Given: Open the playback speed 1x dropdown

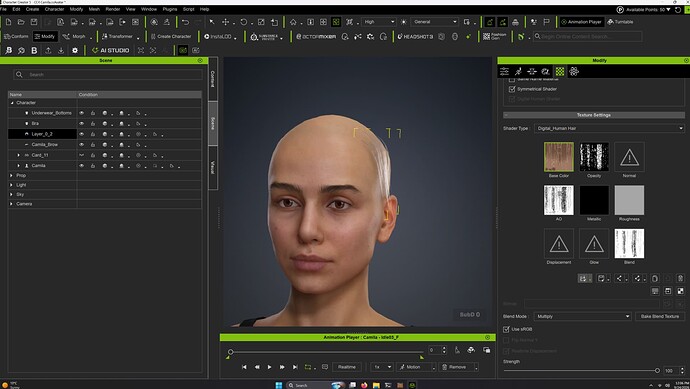Looking at the screenshot, I should point(382,367).
